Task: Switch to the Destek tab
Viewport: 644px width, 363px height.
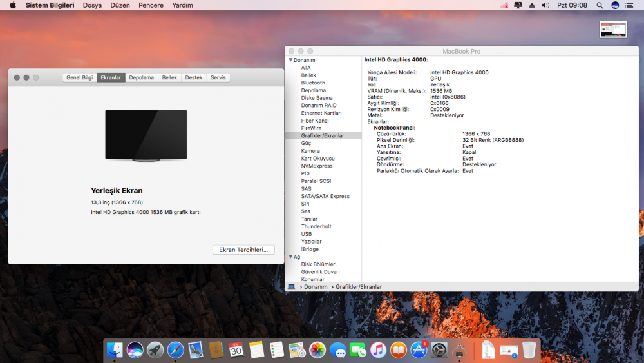Action: (193, 77)
